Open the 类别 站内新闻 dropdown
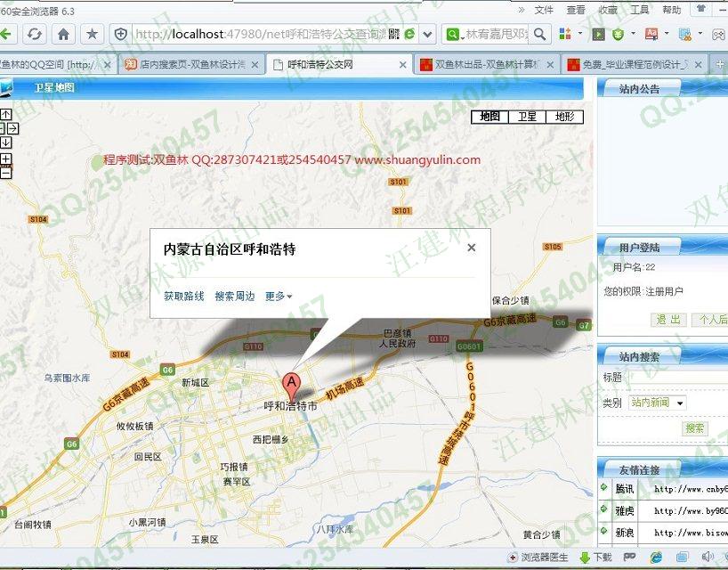 (x=657, y=403)
